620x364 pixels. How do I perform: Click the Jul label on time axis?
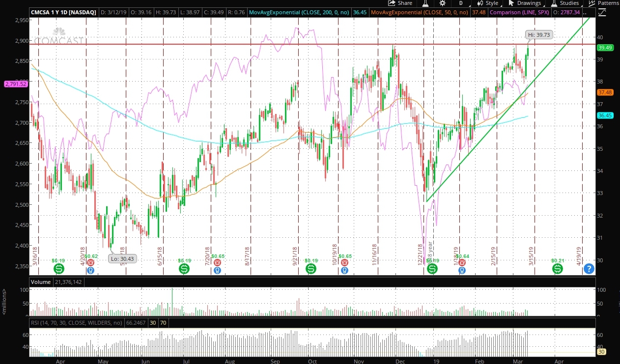tap(186, 361)
